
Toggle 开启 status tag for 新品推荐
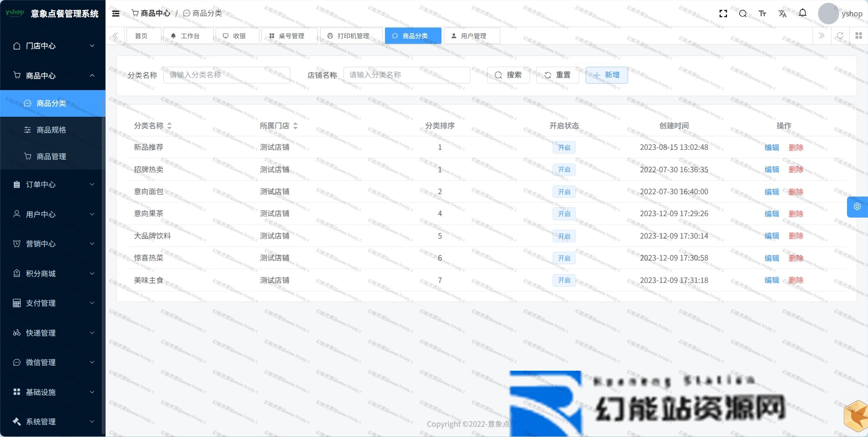(x=564, y=148)
